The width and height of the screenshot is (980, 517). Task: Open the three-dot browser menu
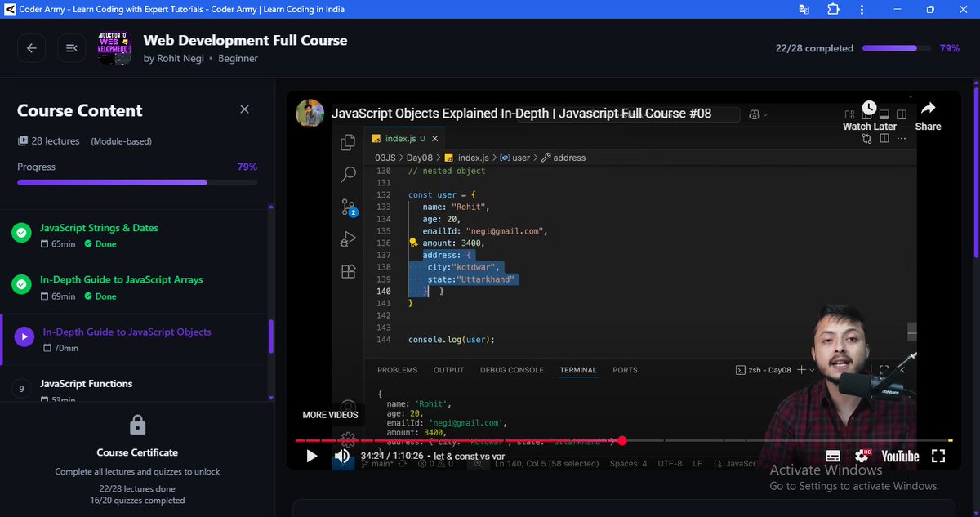tap(862, 9)
